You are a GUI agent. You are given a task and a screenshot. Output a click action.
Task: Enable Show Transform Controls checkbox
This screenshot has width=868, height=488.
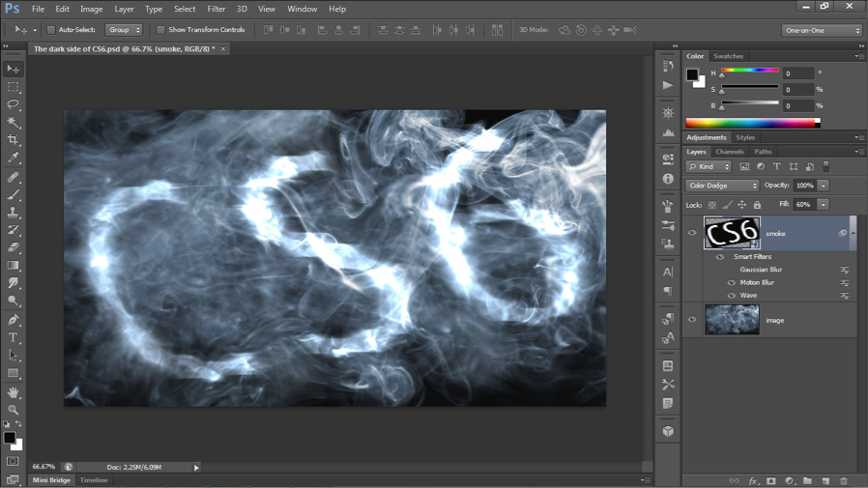tap(160, 30)
